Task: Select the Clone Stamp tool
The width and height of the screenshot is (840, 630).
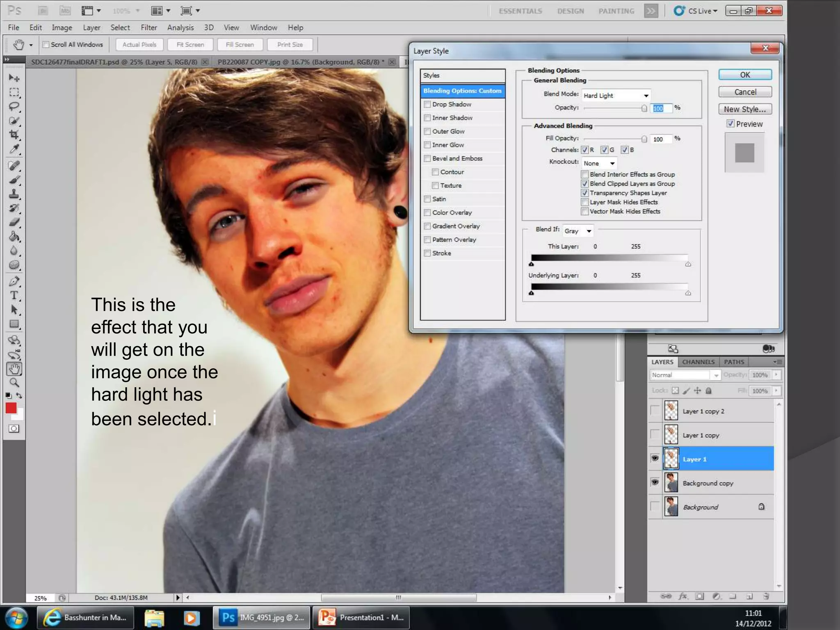Action: 14,194
